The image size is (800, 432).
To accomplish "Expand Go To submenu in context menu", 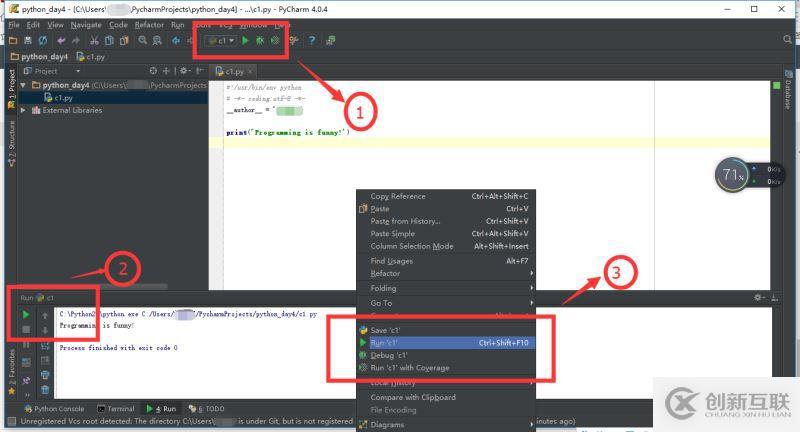I will pyautogui.click(x=446, y=303).
